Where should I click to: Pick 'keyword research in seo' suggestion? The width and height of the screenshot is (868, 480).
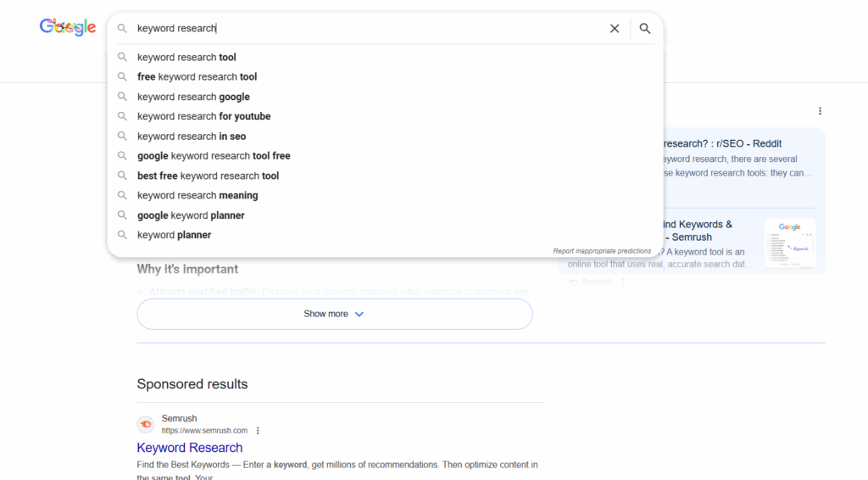(x=192, y=137)
